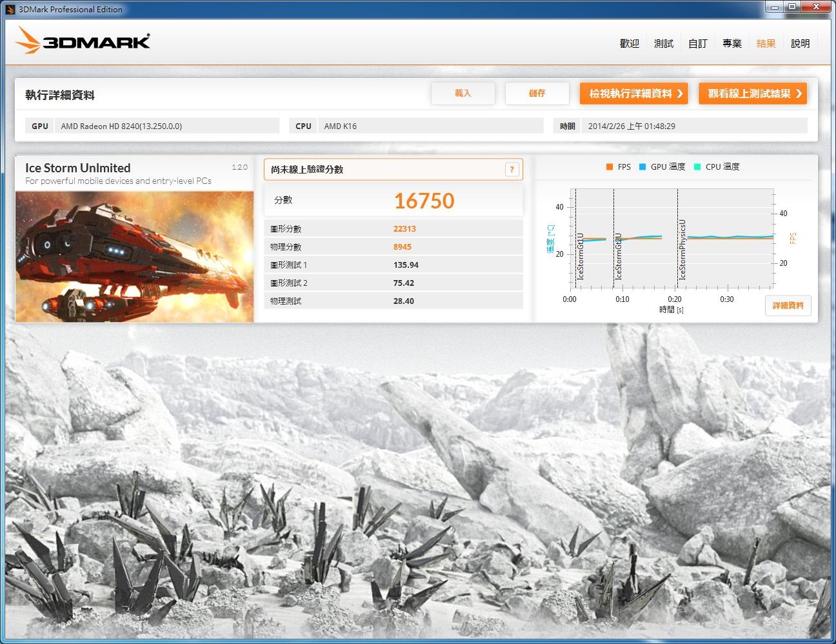Viewport: 836px width, 644px height.
Task: Open 檢視執行詳細資料
Action: coord(634,94)
